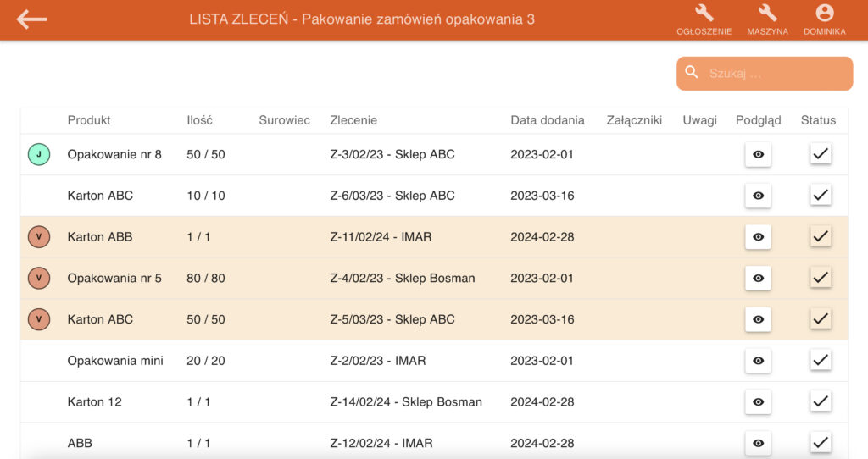Preview order Z-3/02/23 with eye button
The height and width of the screenshot is (459, 868).
point(758,154)
